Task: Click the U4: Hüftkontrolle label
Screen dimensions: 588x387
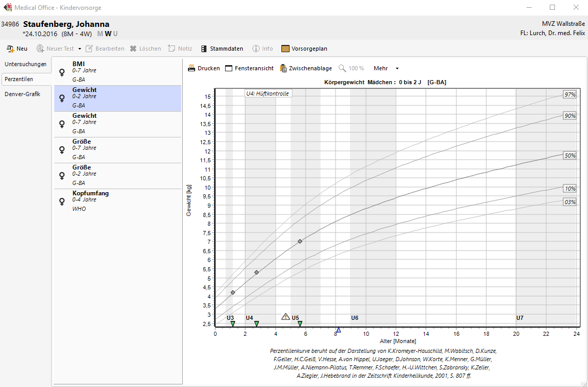Action: (268, 94)
